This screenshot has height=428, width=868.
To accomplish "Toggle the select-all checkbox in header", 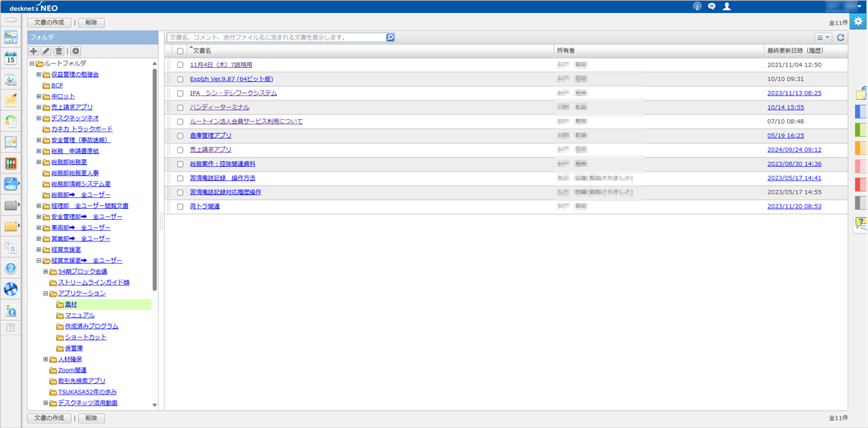I will (x=180, y=51).
